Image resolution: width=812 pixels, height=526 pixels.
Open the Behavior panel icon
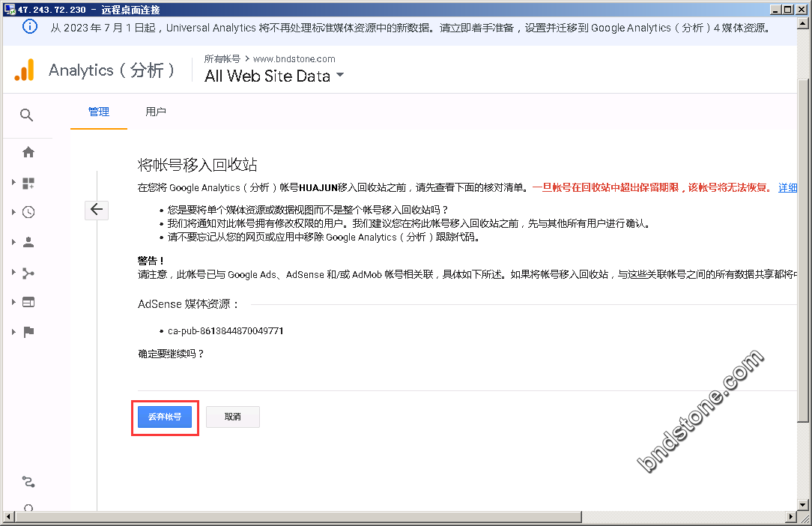[x=28, y=302]
